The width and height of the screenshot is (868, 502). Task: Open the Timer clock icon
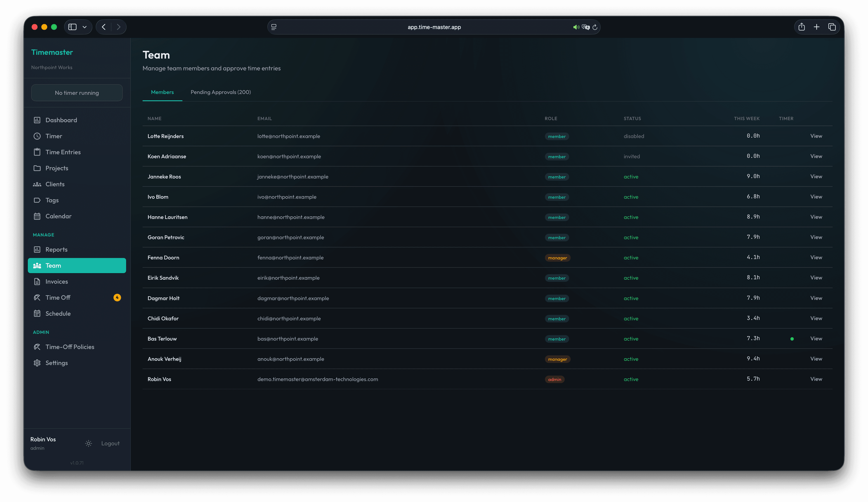point(37,136)
